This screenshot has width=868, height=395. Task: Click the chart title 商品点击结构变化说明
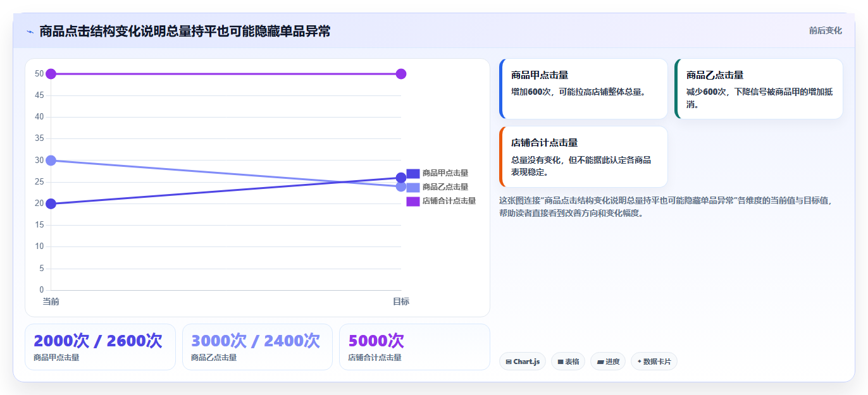click(x=185, y=31)
